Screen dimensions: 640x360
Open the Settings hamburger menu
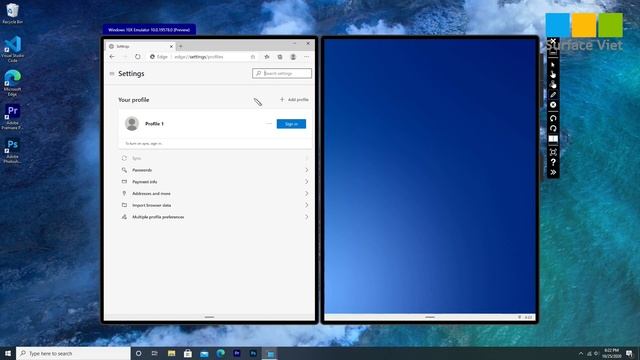click(x=111, y=74)
